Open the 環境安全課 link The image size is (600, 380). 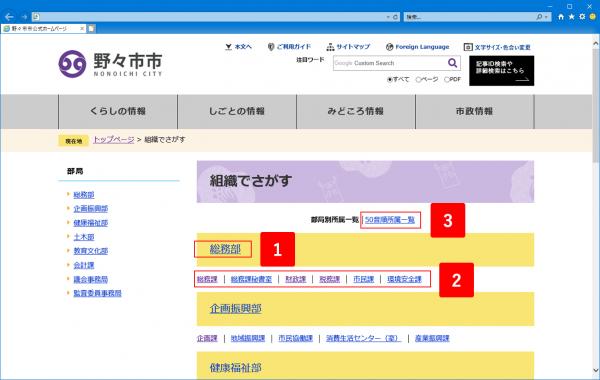click(x=404, y=279)
